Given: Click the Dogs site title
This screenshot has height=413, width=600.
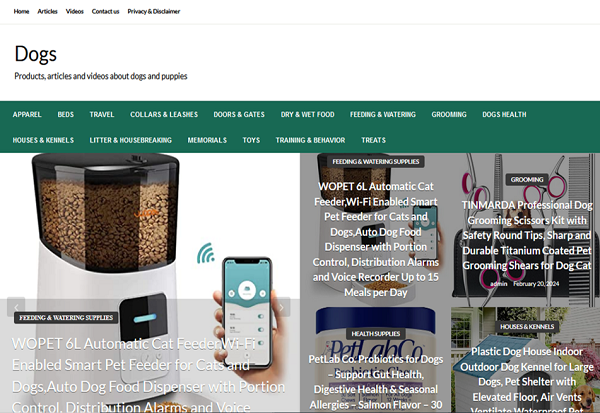Looking at the screenshot, I should pos(36,54).
